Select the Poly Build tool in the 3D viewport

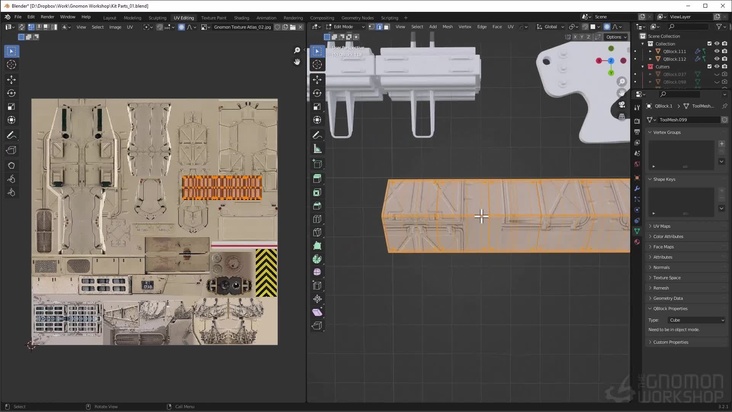pos(317,246)
